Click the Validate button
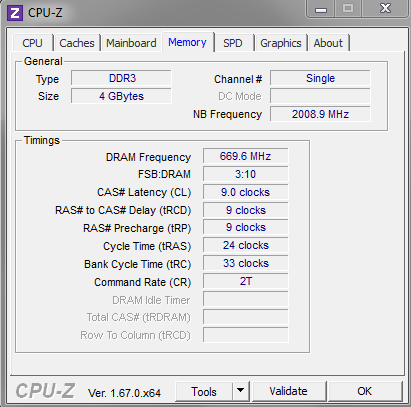Viewport: 411px width, 407px height. (x=288, y=391)
